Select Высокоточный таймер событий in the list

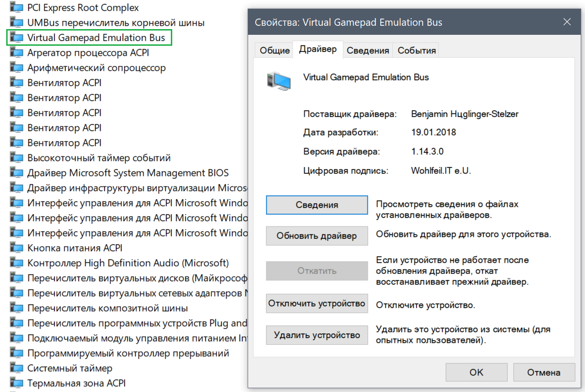[99, 158]
